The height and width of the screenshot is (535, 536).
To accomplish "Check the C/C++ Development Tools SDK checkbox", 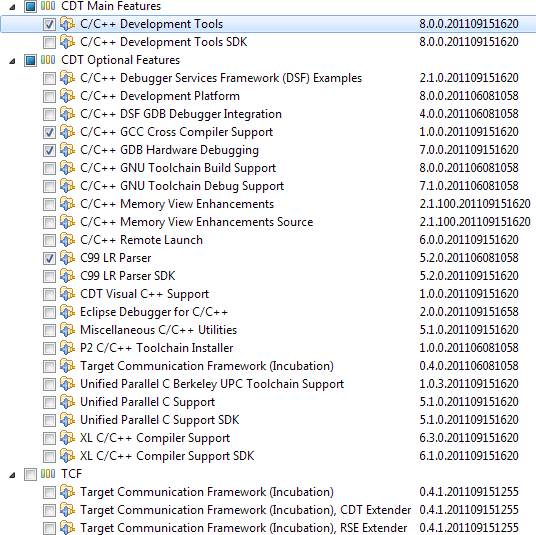I will pyautogui.click(x=49, y=42).
